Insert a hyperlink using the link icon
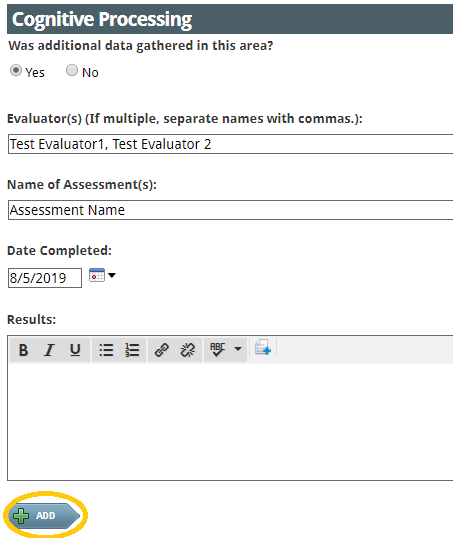 pyautogui.click(x=161, y=350)
